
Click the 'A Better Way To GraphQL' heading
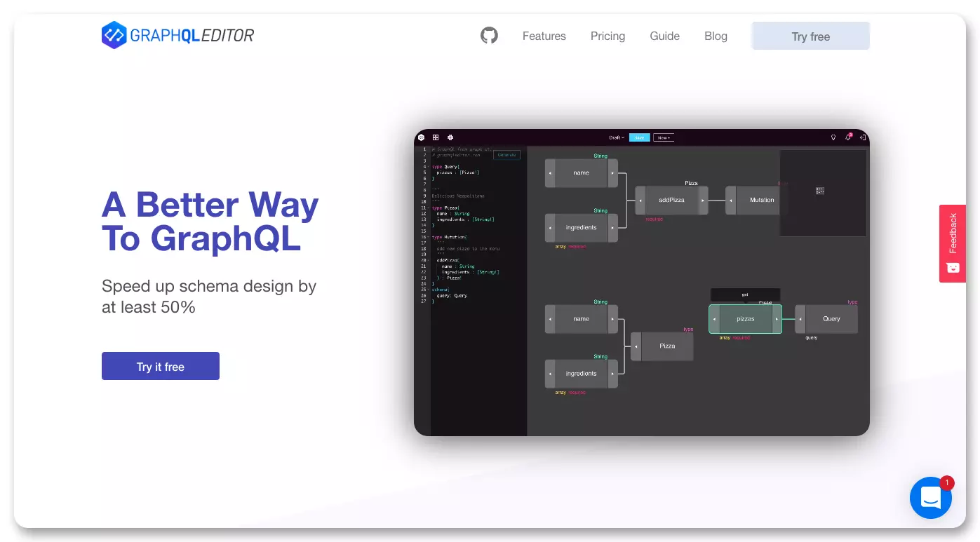210,222
